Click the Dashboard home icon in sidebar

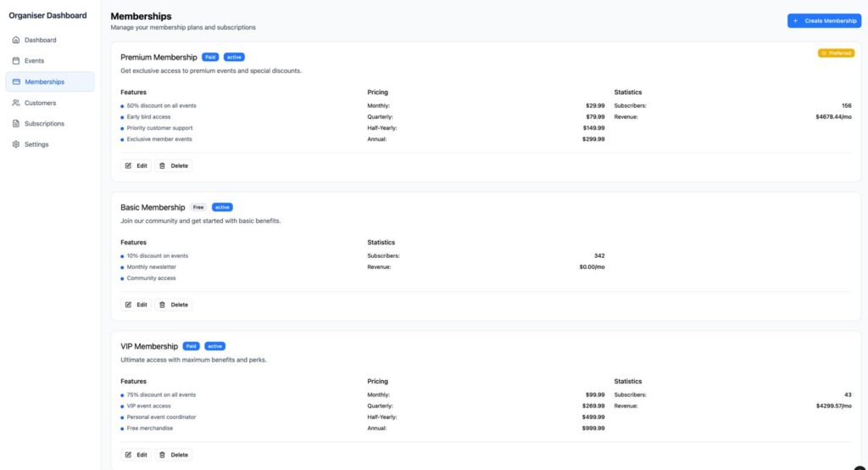click(16, 40)
